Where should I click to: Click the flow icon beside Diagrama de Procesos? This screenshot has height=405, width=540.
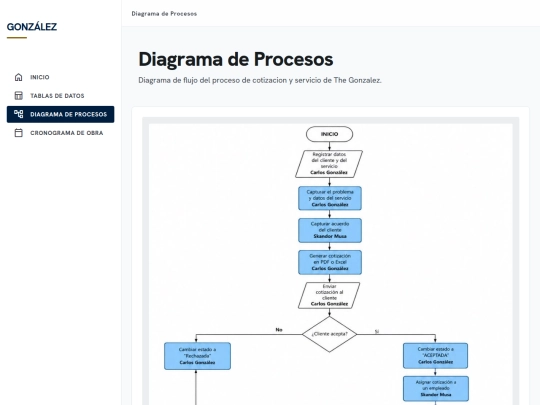(x=19, y=114)
